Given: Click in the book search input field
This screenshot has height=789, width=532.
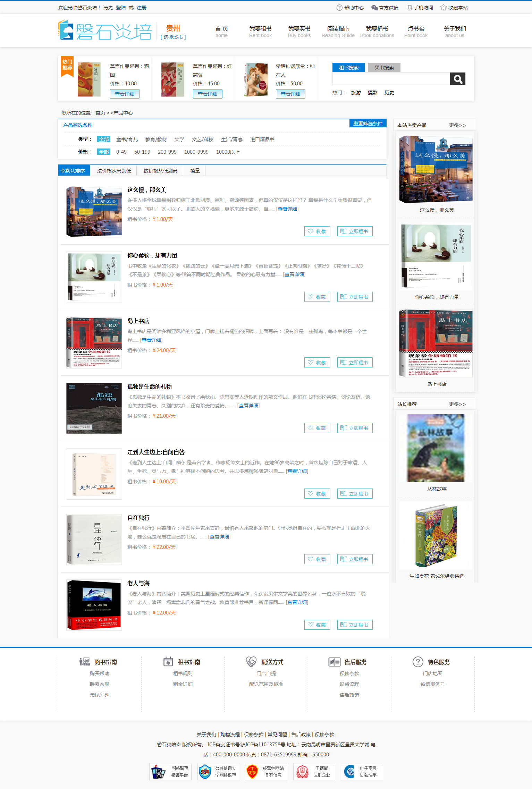Looking at the screenshot, I should (x=391, y=79).
